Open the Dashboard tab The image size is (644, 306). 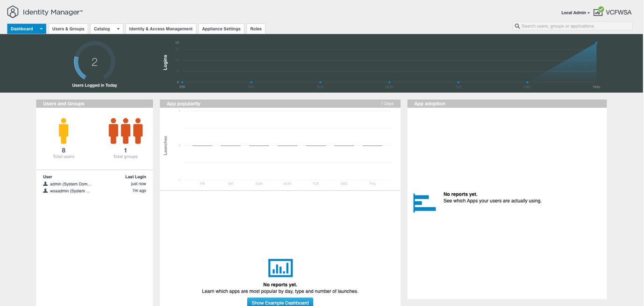[22, 29]
